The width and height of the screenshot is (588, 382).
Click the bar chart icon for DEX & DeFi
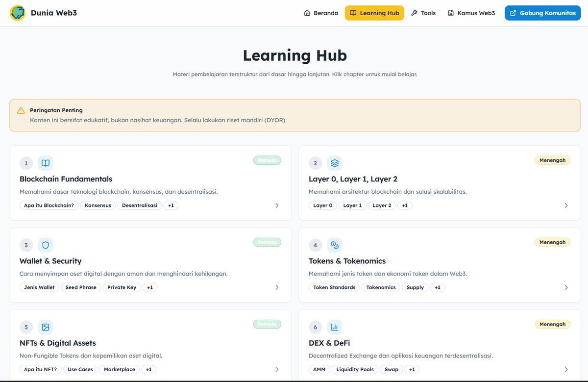(x=335, y=327)
